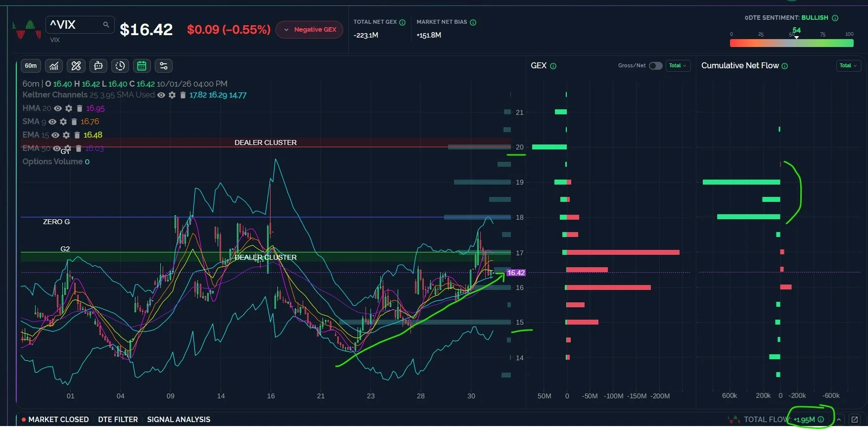This screenshot has width=868, height=429.
Task: Open HMA 20 settings gear
Action: pyautogui.click(x=69, y=108)
